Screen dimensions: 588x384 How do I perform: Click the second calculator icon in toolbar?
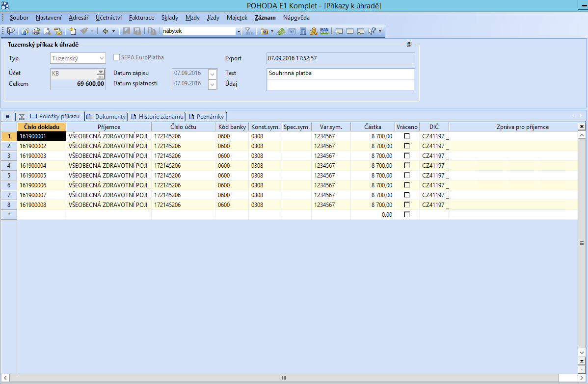click(x=303, y=31)
